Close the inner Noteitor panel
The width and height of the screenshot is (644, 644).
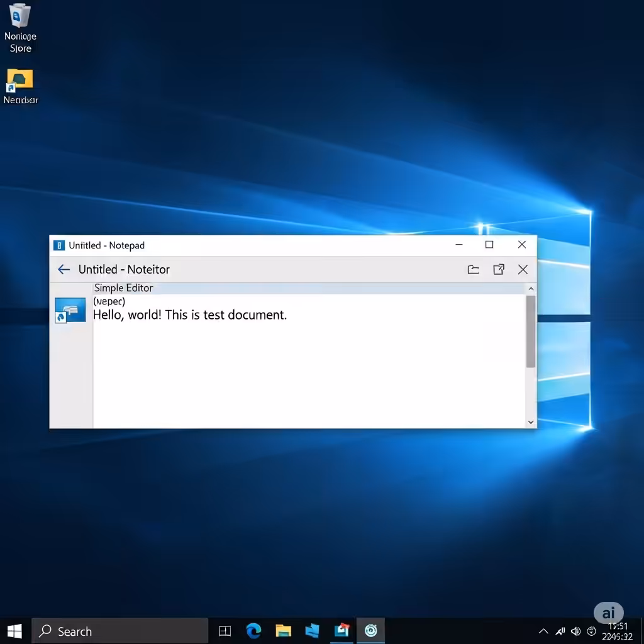click(523, 269)
